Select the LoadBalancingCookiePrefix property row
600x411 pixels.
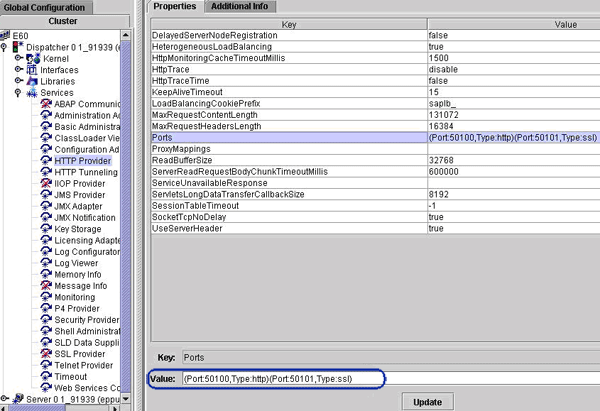(375, 104)
